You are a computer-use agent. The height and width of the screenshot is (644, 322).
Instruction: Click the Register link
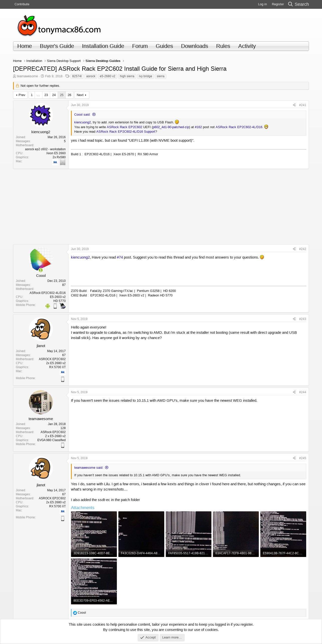[278, 4]
